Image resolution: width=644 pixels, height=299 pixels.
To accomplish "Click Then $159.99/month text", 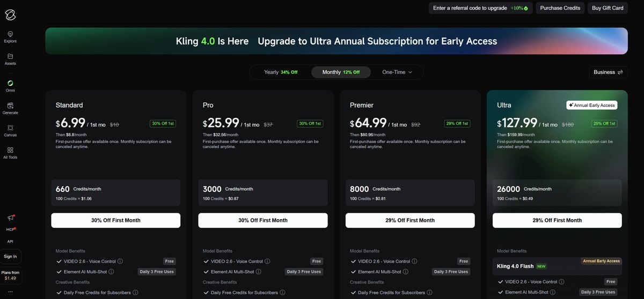I will tap(517, 134).
